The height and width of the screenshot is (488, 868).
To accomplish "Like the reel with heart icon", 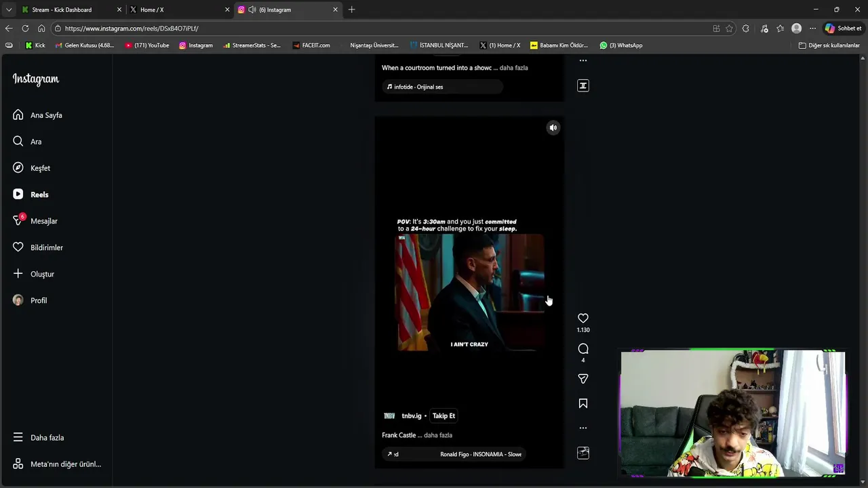I will [x=583, y=318].
